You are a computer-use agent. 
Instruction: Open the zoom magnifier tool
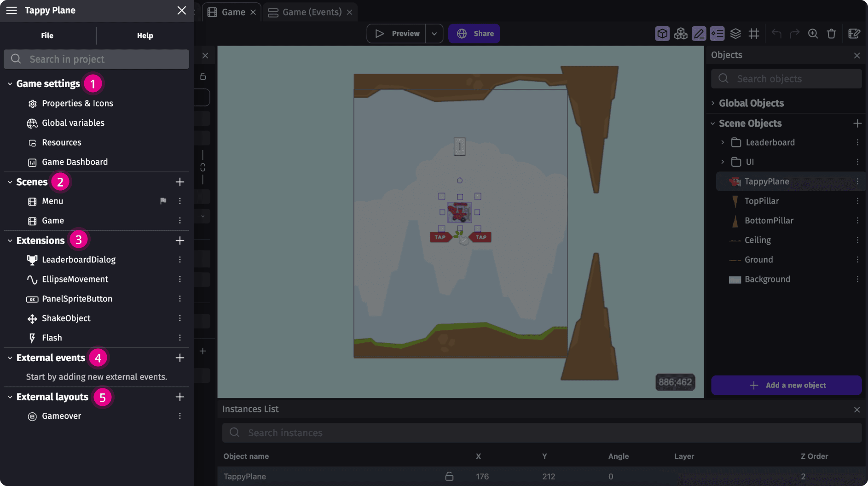pyautogui.click(x=813, y=34)
